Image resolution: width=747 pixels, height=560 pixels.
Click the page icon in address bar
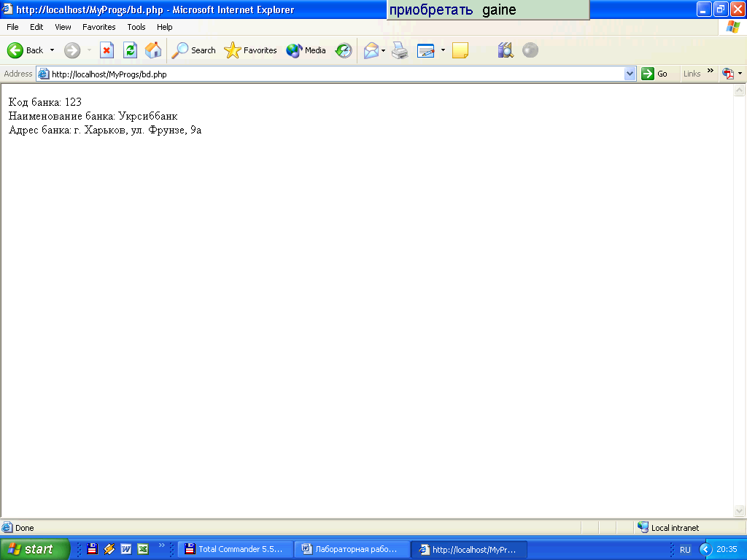click(x=43, y=74)
